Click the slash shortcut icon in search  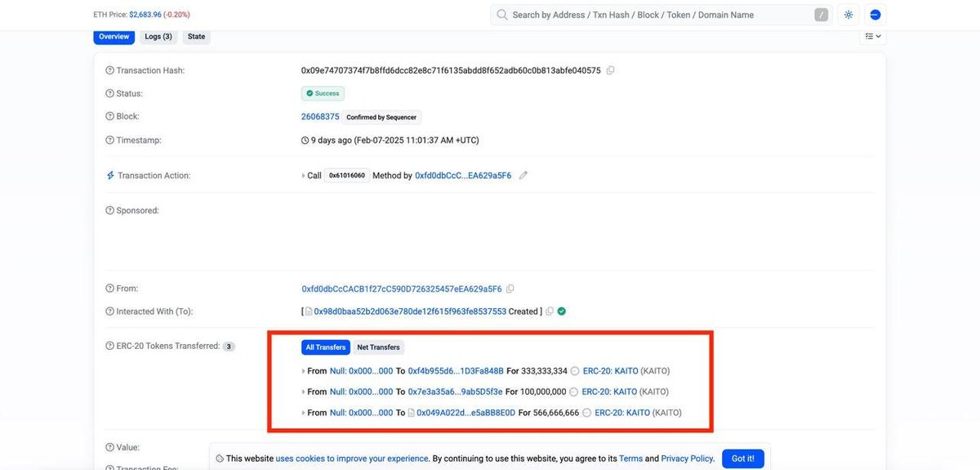coord(822,15)
